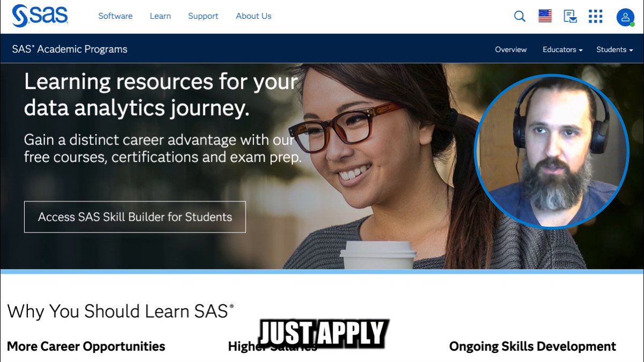Select the US flag region icon
Image resolution: width=644 pixels, height=362 pixels.
(545, 16)
